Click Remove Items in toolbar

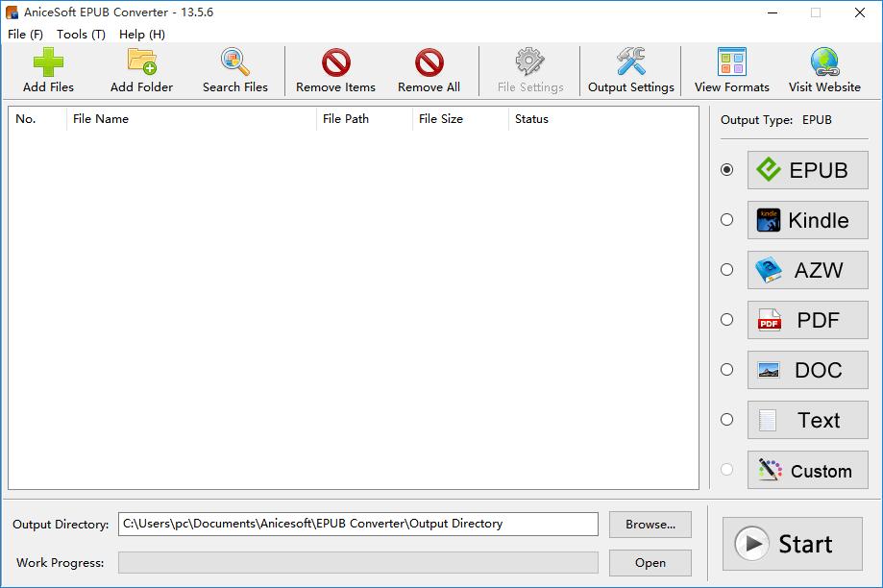335,71
